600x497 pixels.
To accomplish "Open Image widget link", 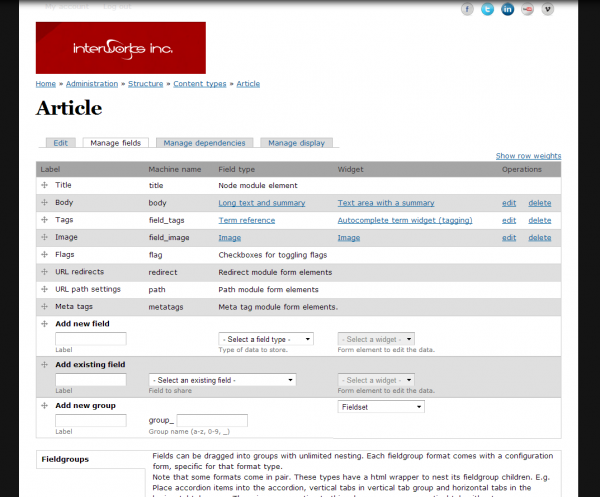I will coord(349,238).
